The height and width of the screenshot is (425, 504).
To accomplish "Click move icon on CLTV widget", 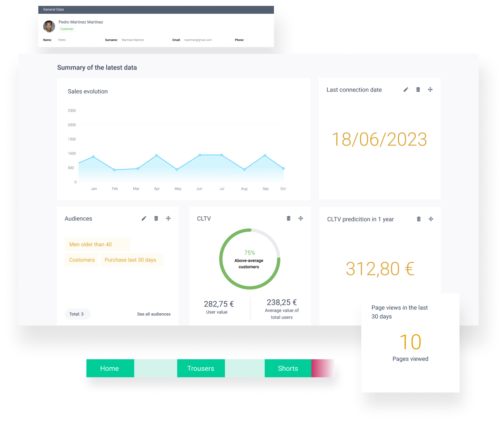I will click(x=301, y=219).
